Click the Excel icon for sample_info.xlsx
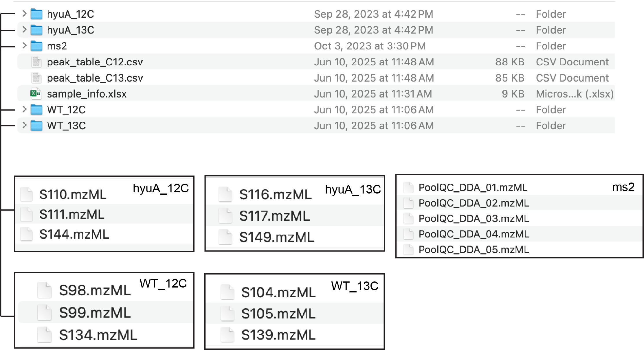Viewport: 644px width, 350px height. click(x=36, y=93)
